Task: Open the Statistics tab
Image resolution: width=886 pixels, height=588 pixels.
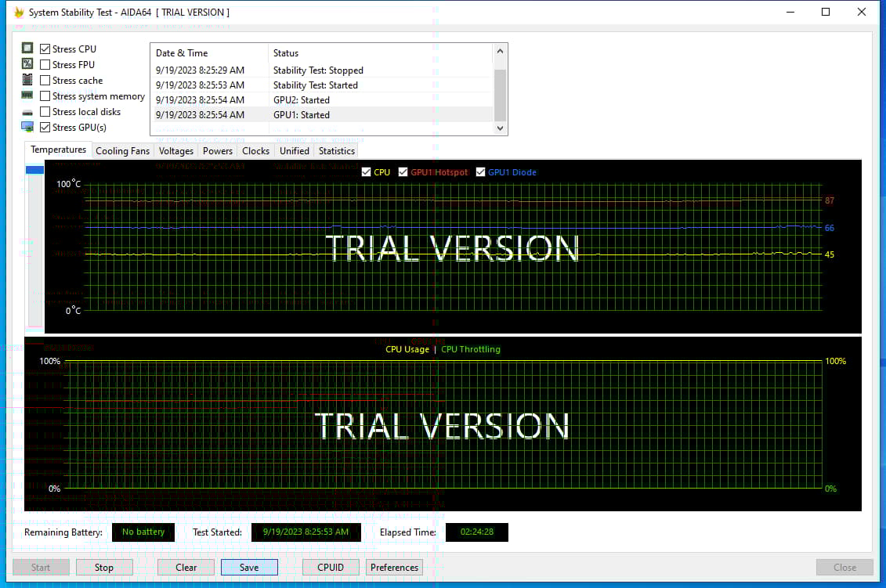Action: pos(337,151)
